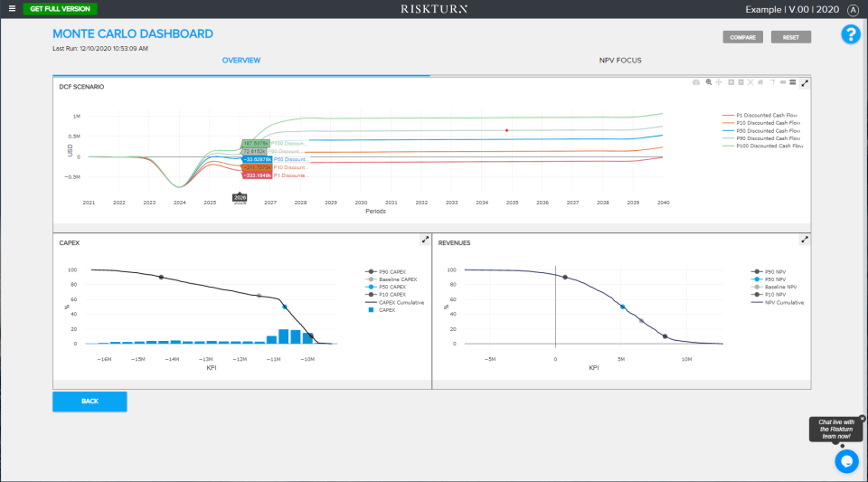Open the hamburger menu

[x=13, y=8]
